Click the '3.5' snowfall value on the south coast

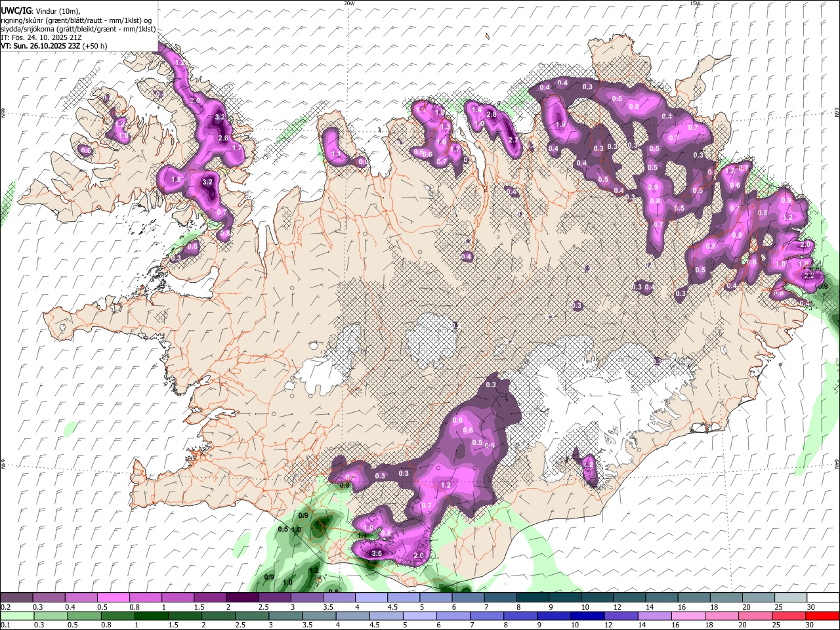pos(377,554)
